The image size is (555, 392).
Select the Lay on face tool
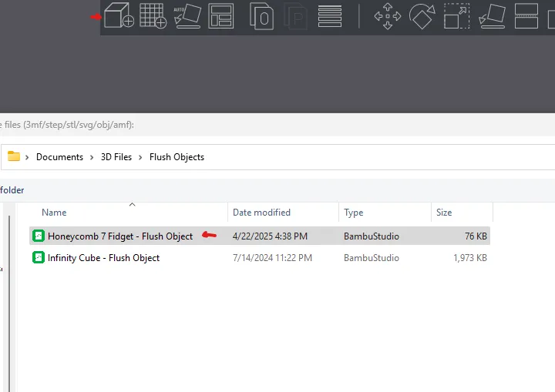(491, 16)
